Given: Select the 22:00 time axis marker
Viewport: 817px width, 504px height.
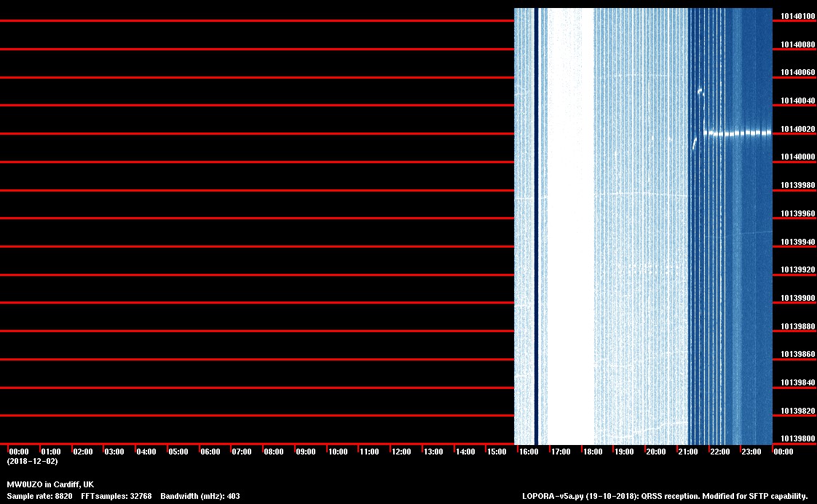Looking at the screenshot, I should pyautogui.click(x=719, y=452).
